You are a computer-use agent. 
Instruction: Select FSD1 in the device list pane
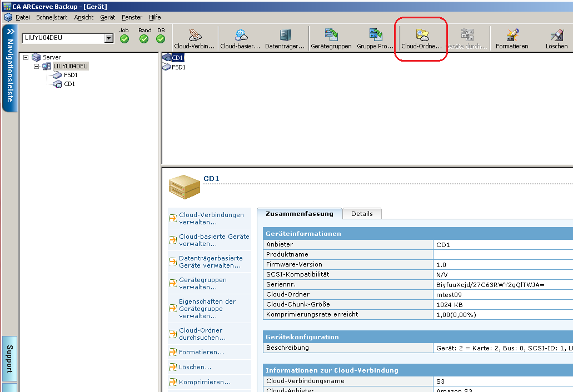click(x=178, y=67)
